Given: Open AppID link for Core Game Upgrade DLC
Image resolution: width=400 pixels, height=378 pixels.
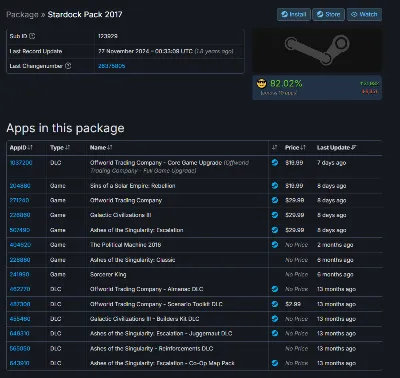Looking at the screenshot, I should (x=21, y=163).
